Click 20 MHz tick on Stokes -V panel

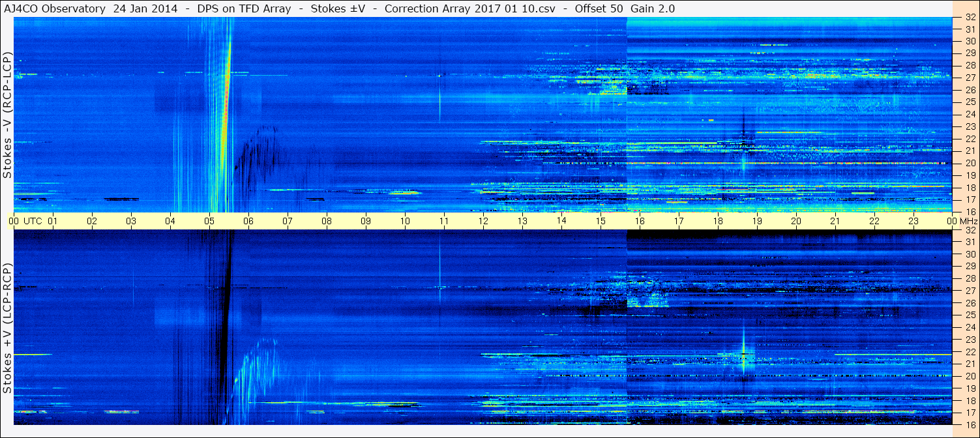click(x=970, y=163)
